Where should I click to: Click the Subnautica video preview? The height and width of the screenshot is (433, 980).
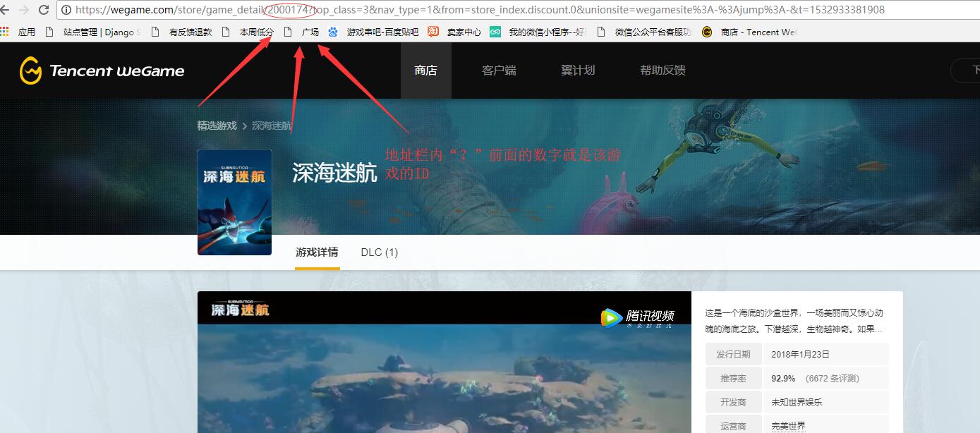tap(444, 362)
